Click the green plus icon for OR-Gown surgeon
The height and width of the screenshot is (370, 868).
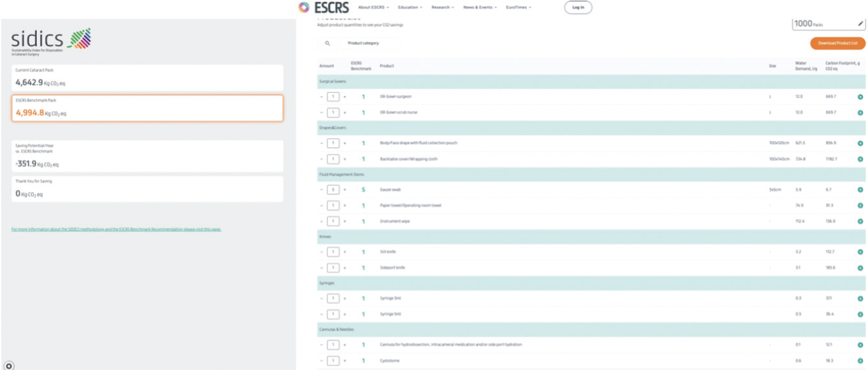coord(860,97)
